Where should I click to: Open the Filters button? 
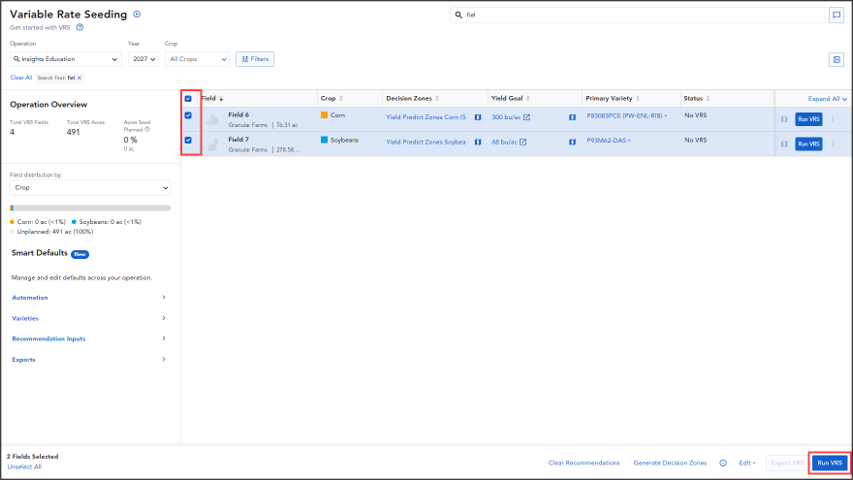click(255, 59)
